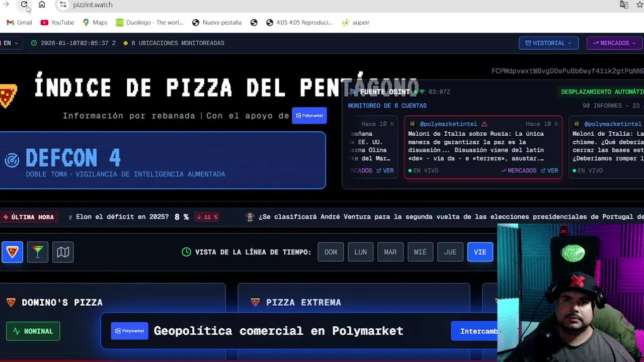Click the warning triangle icon on Meloni card

point(484,124)
